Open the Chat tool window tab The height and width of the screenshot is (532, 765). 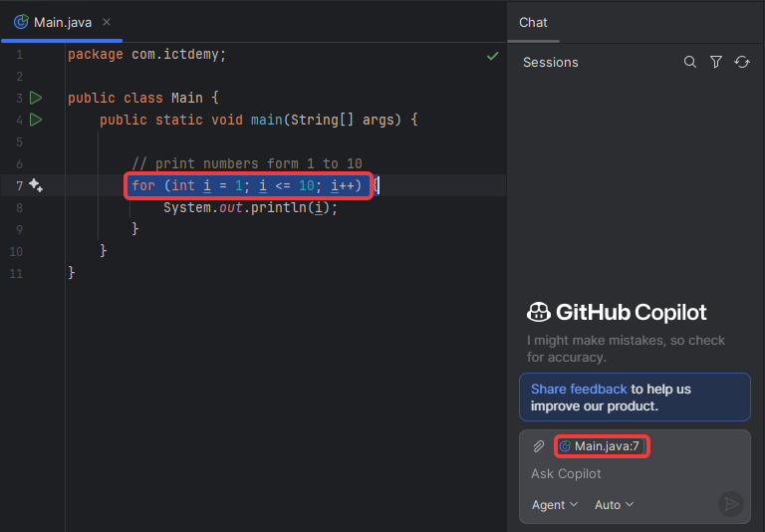pyautogui.click(x=533, y=23)
